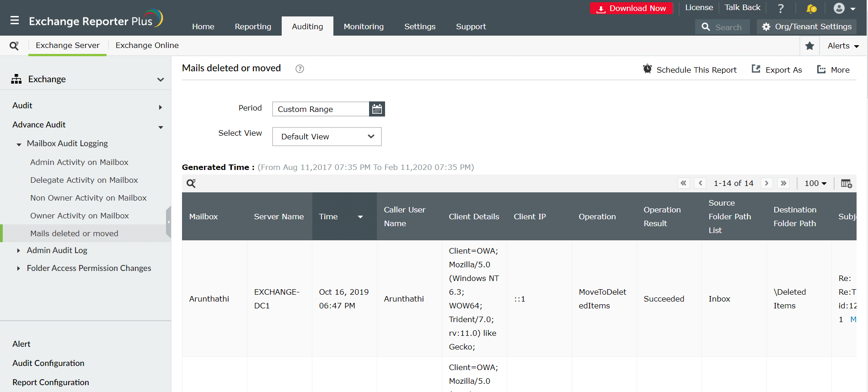868x392 pixels.
Task: Open Non Owner Activity on Mailbox report
Action: (x=88, y=198)
